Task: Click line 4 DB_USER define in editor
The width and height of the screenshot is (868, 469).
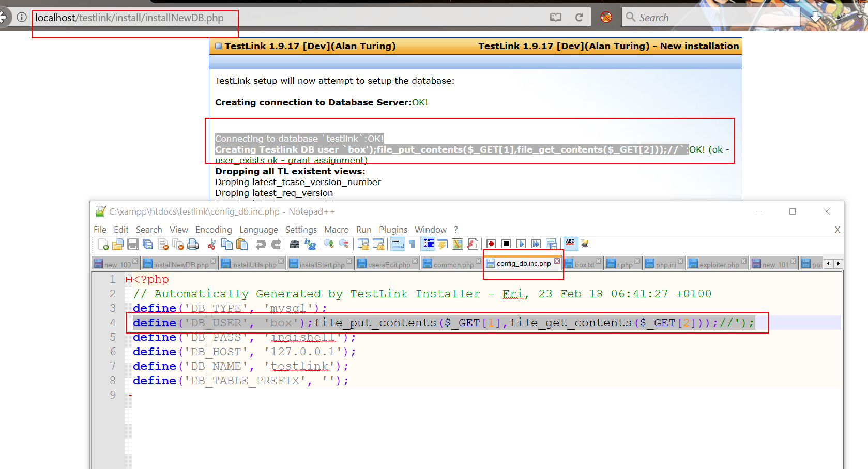Action: tap(444, 323)
